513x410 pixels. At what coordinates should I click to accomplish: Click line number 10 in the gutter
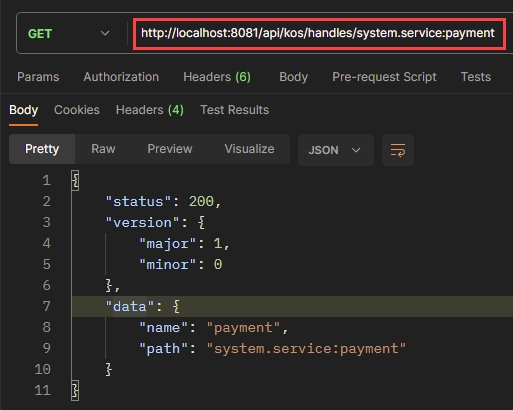(x=42, y=369)
